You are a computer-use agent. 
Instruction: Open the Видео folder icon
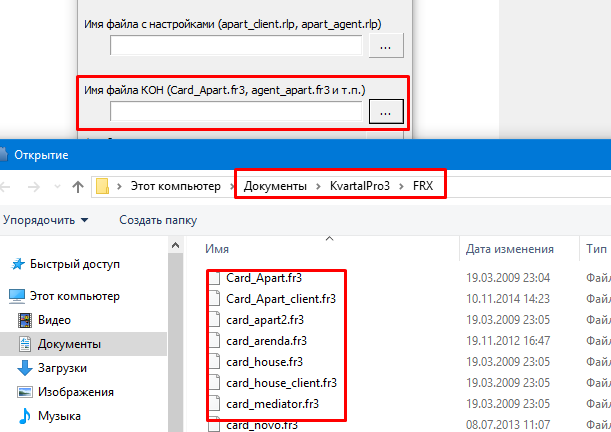(25, 320)
